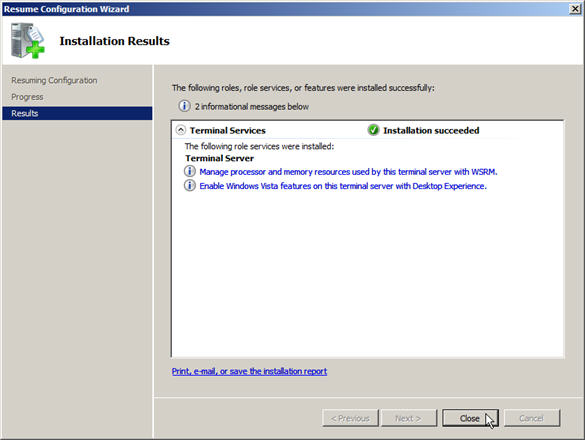585x440 pixels.
Task: Select the Resuming Configuration step
Action: [54, 80]
